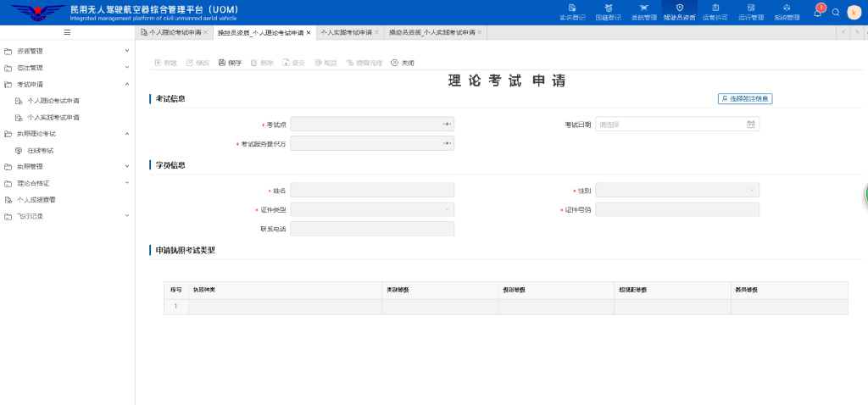Open 运行管理 in the top navigation
The image size is (868, 405).
point(751,12)
